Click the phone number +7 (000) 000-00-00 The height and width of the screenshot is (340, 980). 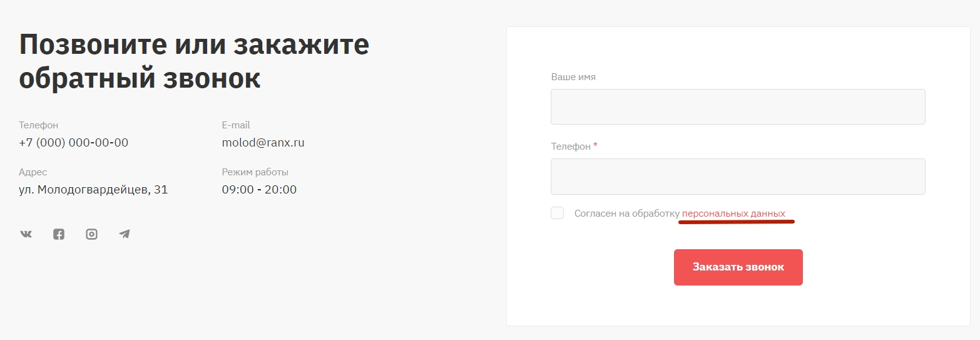tap(74, 143)
